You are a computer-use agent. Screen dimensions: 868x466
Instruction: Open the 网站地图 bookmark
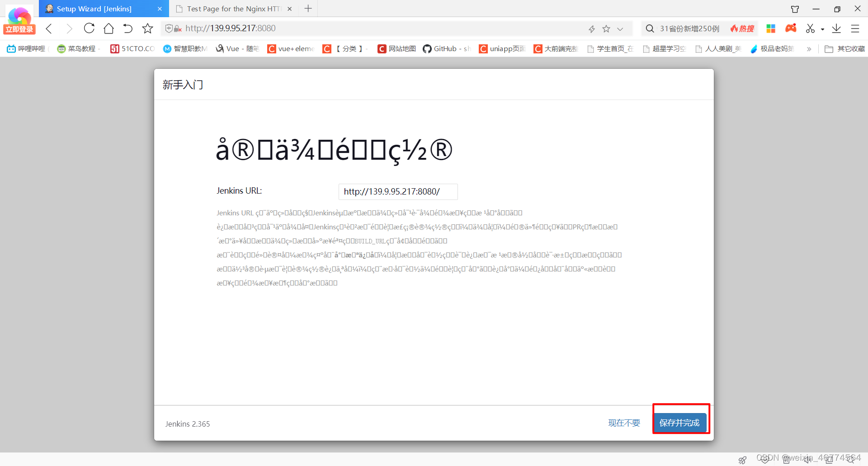click(x=397, y=48)
